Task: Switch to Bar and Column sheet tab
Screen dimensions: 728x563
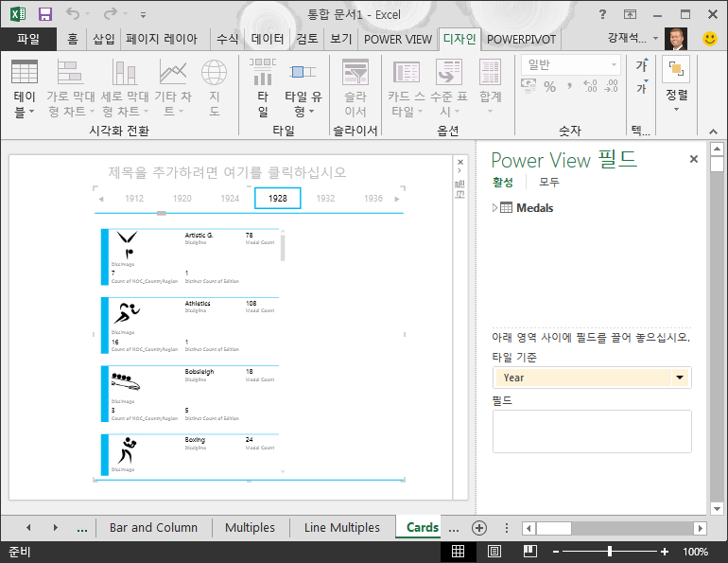Action: tap(154, 528)
